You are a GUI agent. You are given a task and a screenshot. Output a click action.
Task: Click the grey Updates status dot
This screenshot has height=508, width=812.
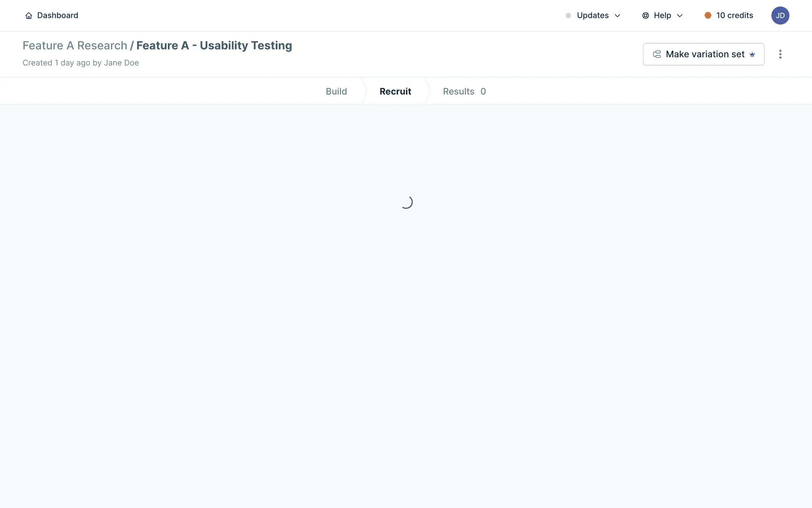568,16
